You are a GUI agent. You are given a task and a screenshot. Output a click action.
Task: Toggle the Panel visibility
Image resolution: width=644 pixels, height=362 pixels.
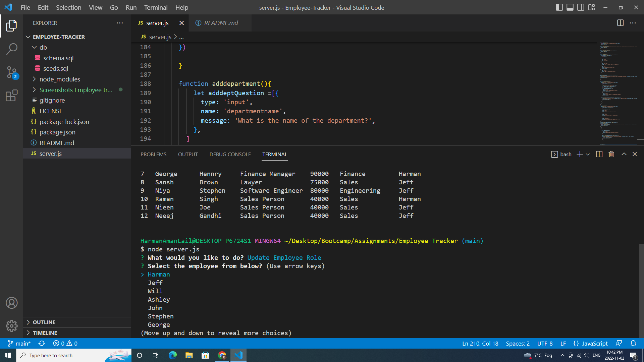tap(570, 7)
